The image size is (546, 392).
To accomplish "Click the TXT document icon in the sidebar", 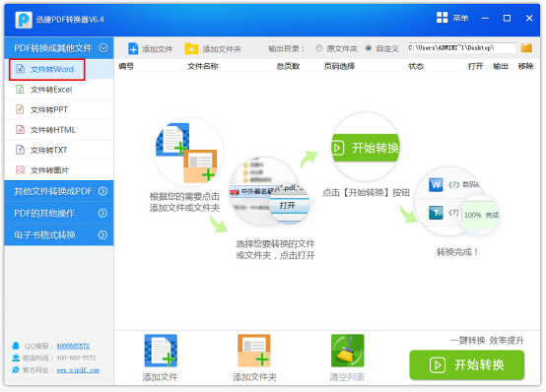I will pyautogui.click(x=20, y=150).
